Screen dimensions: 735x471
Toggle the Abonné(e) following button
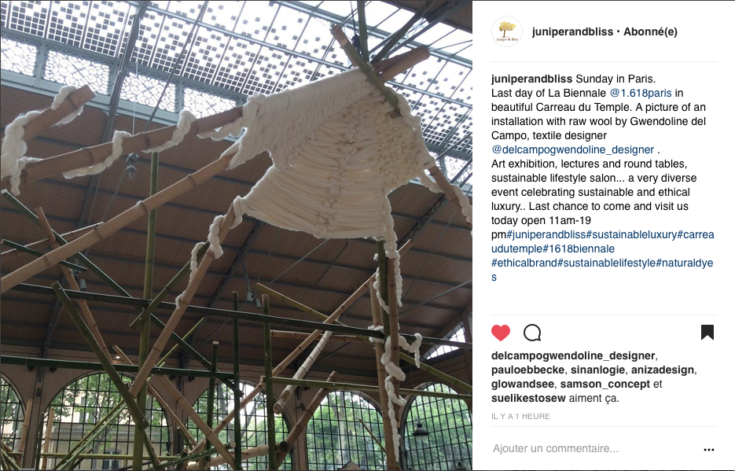[650, 31]
